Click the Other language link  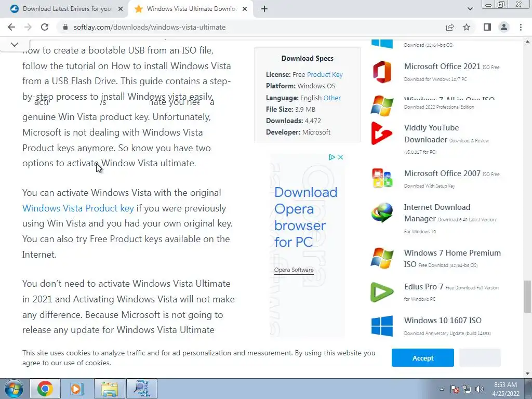[332, 98]
